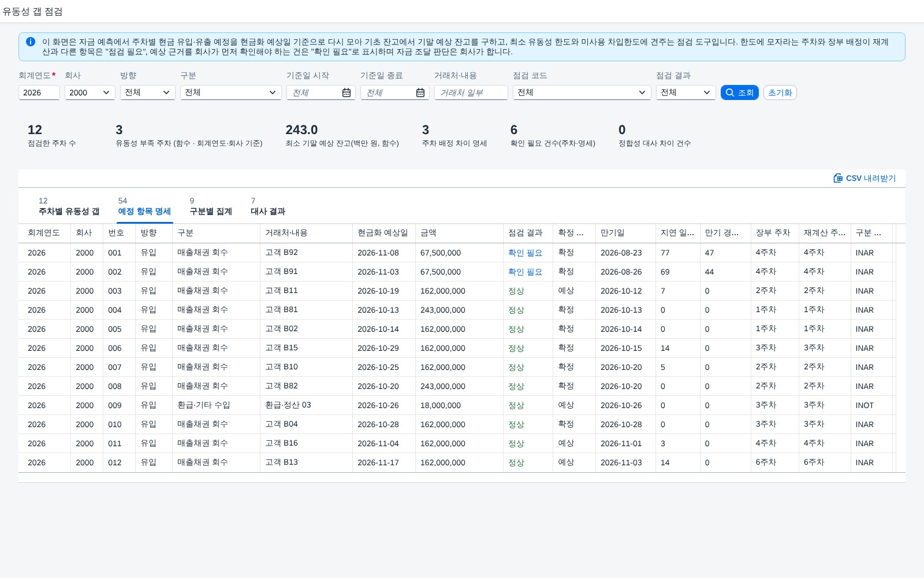The width and height of the screenshot is (924, 578).
Task: Open the 구분별 집계 tab
Action: (211, 207)
